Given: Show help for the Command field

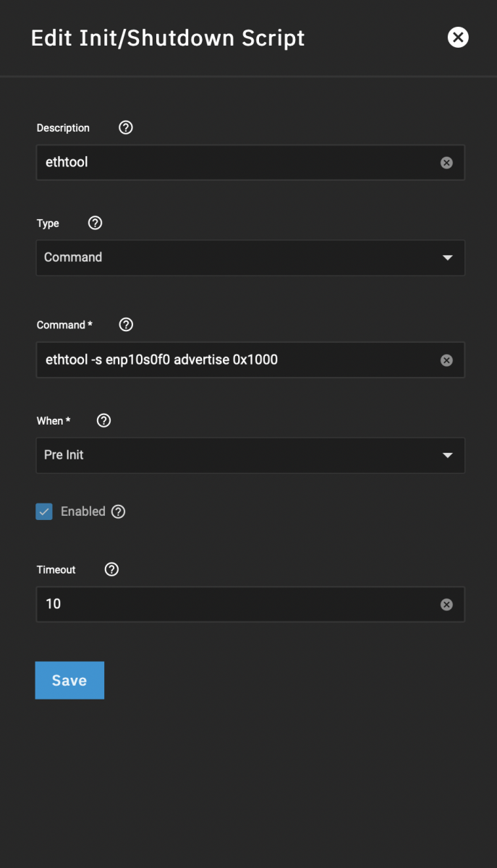Looking at the screenshot, I should click(x=126, y=325).
